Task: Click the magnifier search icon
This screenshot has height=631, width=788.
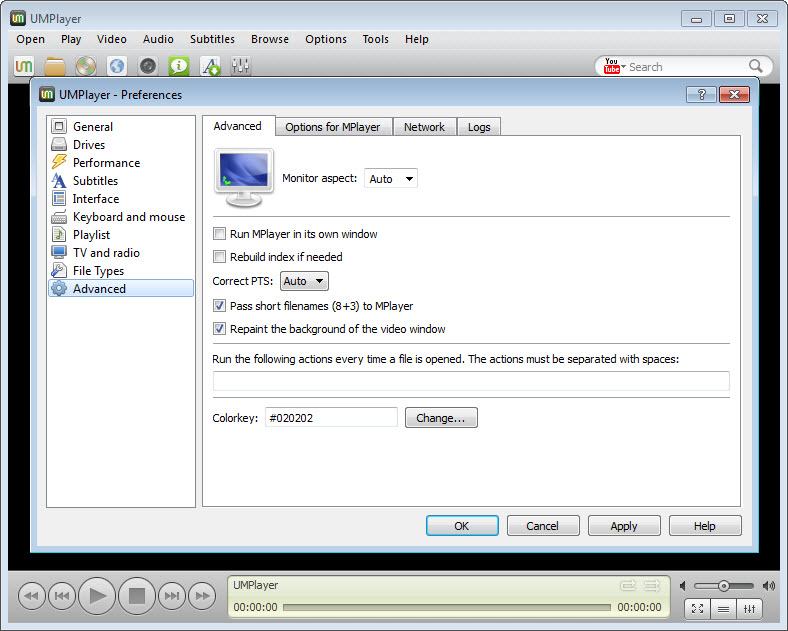Action: [755, 66]
